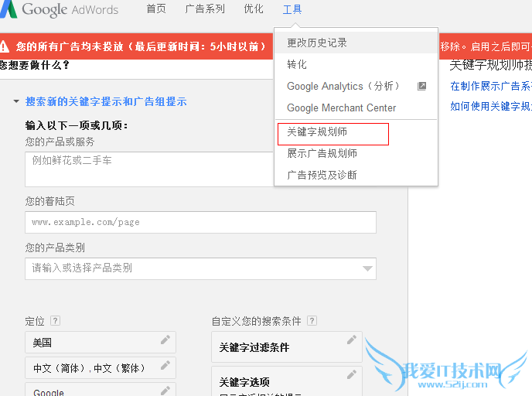This screenshot has height=396, width=532.
Task: Open help icon next to 自定义您的搜索条件
Action: pos(312,321)
